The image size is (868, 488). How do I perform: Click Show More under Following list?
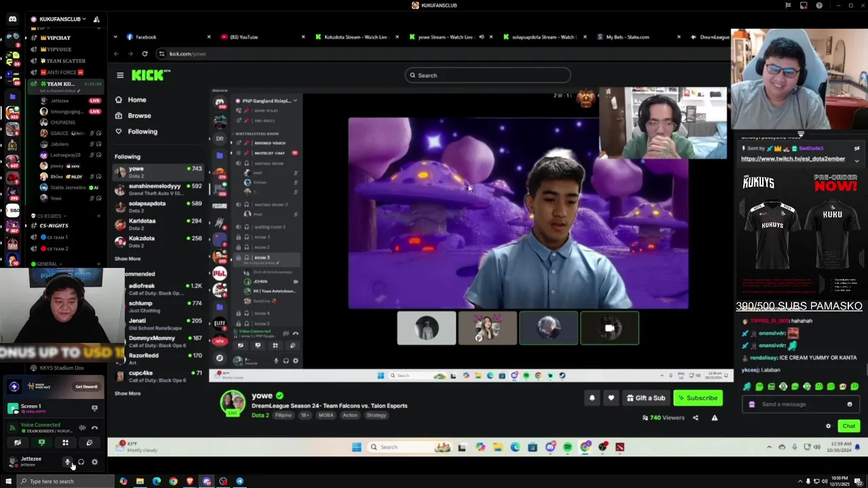[x=127, y=259]
